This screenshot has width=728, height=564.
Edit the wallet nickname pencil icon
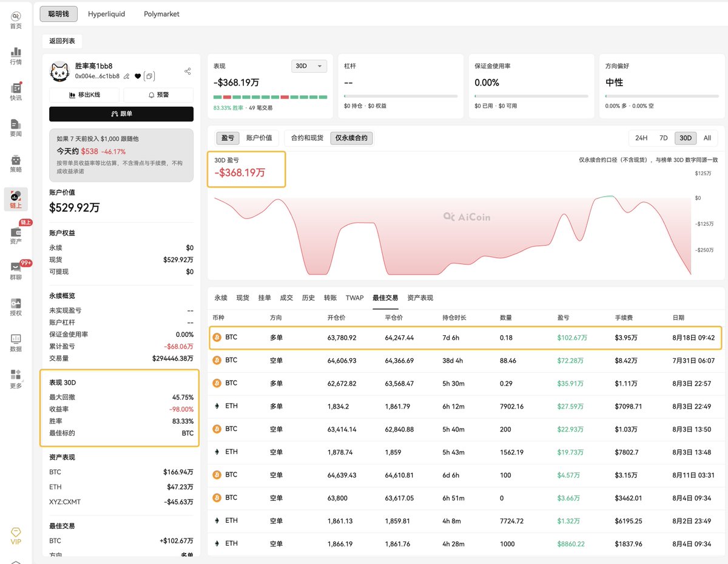click(126, 76)
